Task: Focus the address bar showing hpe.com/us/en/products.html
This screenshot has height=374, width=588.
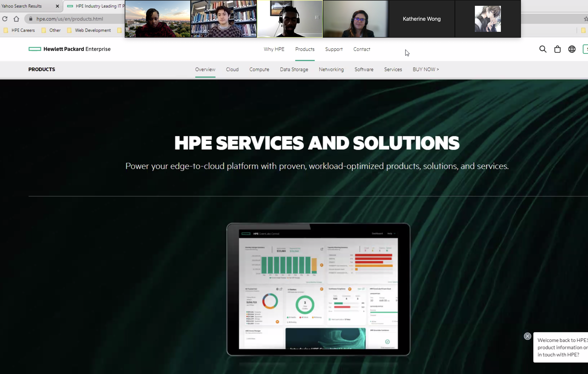Action: point(70,19)
